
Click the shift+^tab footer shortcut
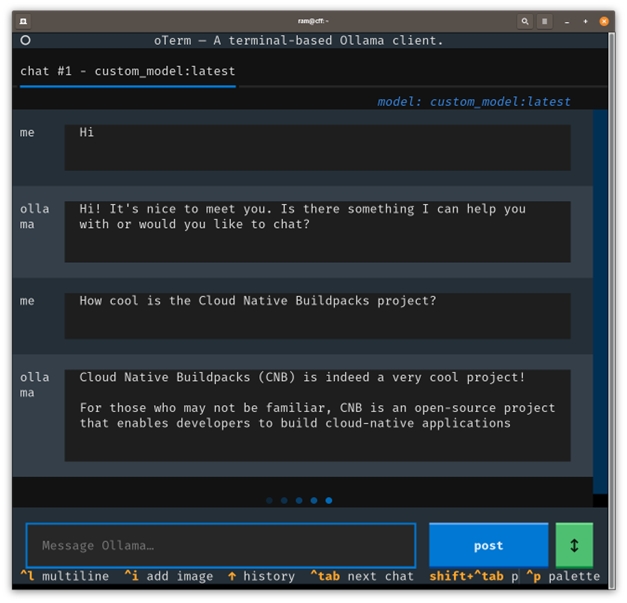[474, 576]
